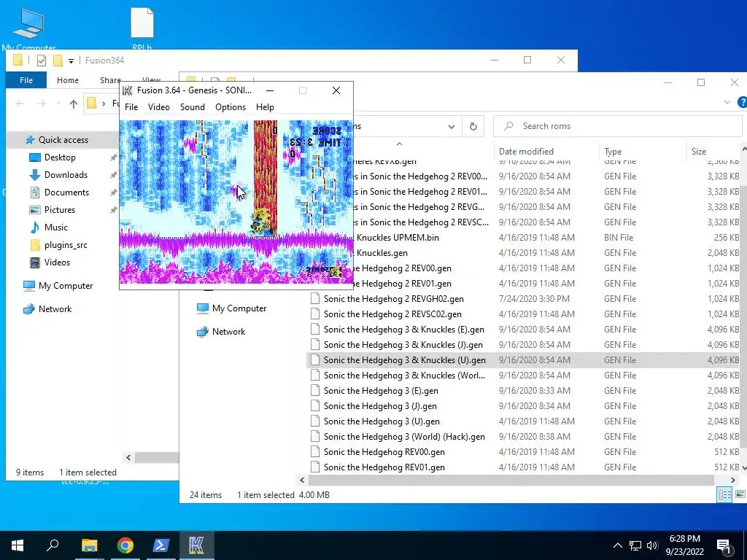
Task: Switch to Fusion emulator taskbar button
Action: click(x=197, y=545)
